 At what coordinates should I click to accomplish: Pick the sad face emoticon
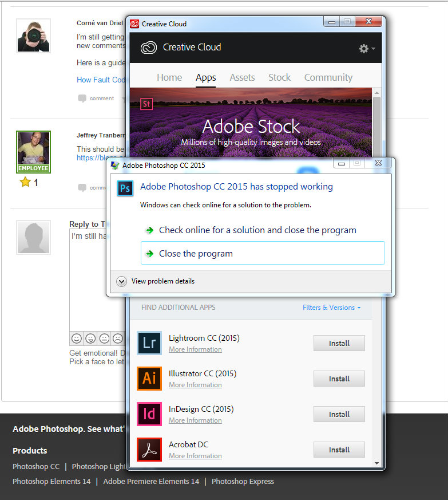point(118,338)
